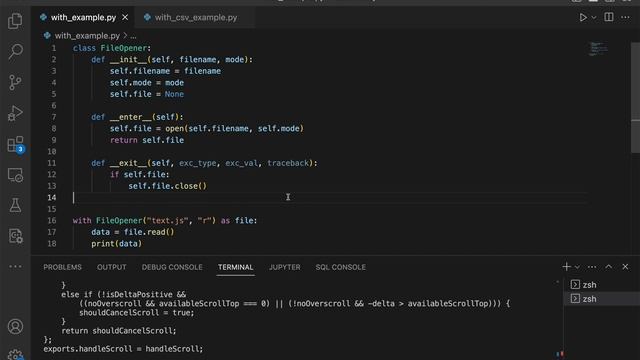This screenshot has width=640, height=360.
Task: Click "exports.handleScroll = handleScroll;" in terminal
Action: point(123,349)
